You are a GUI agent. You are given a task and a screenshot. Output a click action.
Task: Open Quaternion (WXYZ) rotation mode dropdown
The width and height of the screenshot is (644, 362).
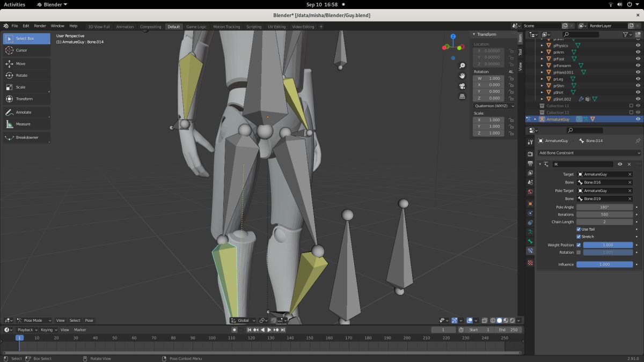[494, 106]
